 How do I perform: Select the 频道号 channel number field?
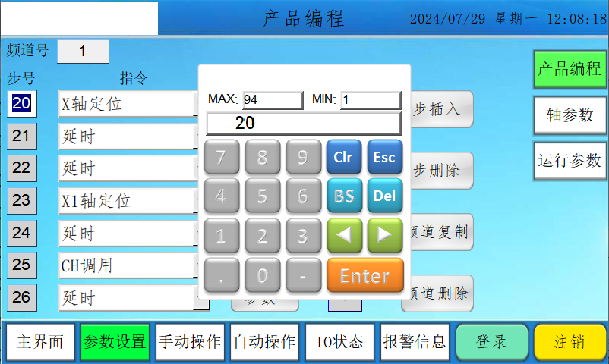click(83, 52)
